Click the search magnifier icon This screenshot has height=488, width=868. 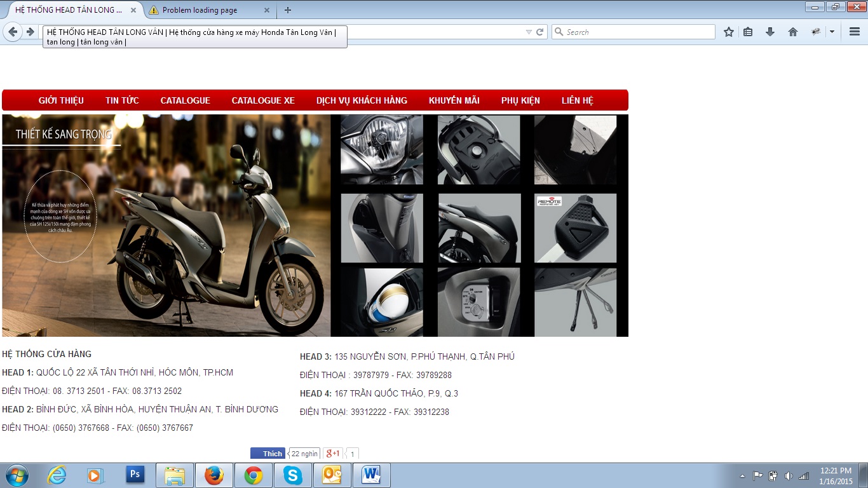[559, 32]
